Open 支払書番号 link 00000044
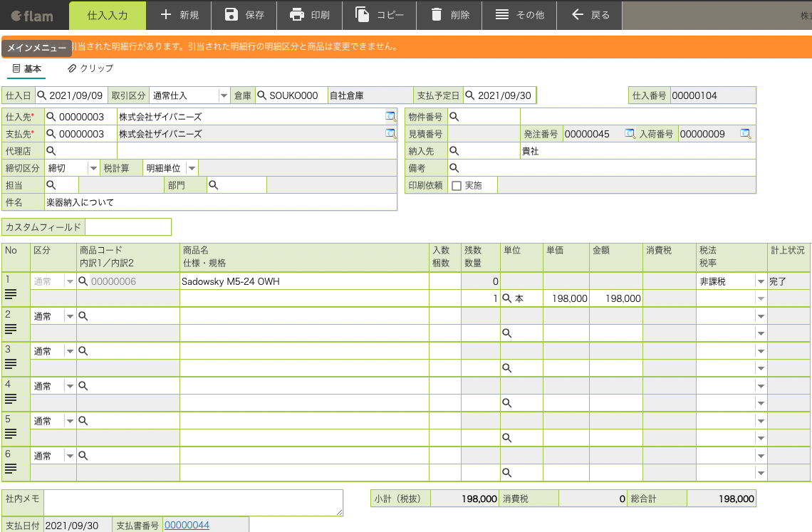This screenshot has height=532, width=812. [187, 526]
